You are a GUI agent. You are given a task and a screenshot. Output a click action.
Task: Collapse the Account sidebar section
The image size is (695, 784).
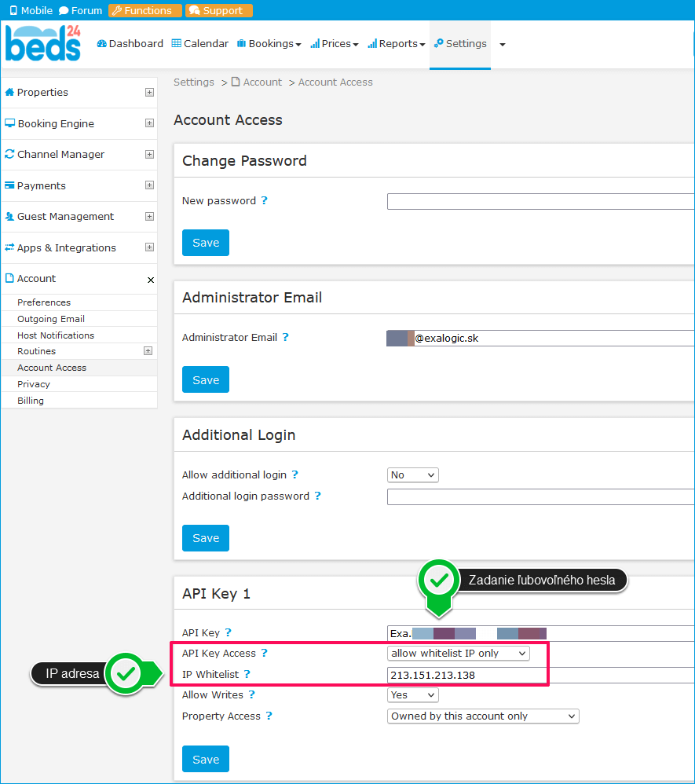point(150,280)
